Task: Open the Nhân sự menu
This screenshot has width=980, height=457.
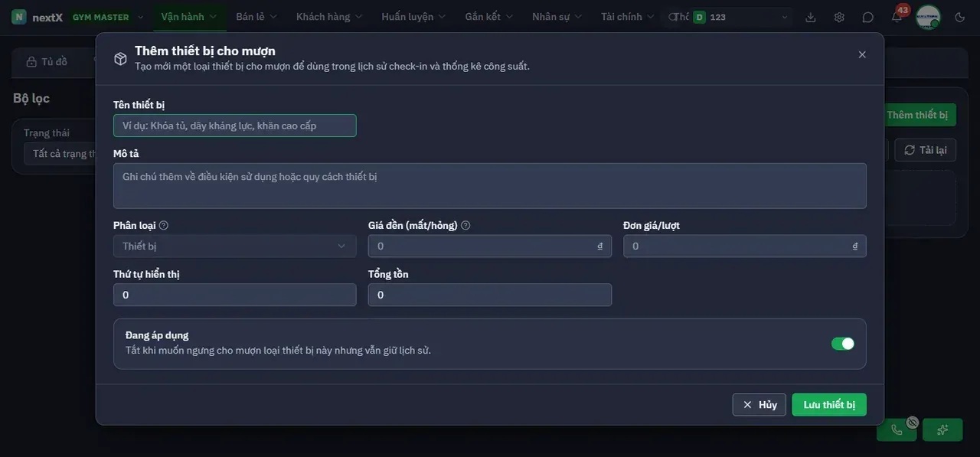Action: (557, 17)
